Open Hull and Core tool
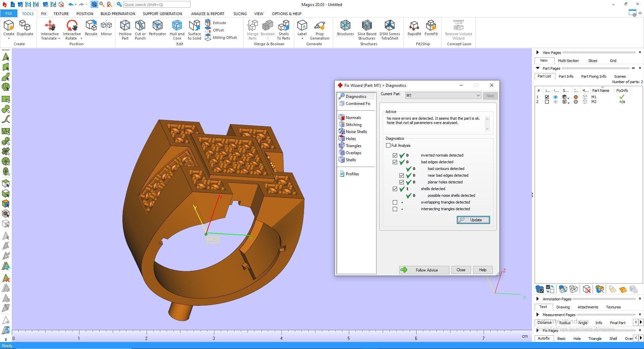 tap(177, 30)
